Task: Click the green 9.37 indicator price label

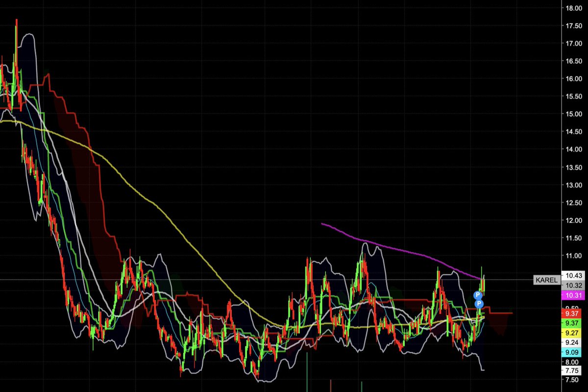Action: (x=572, y=322)
